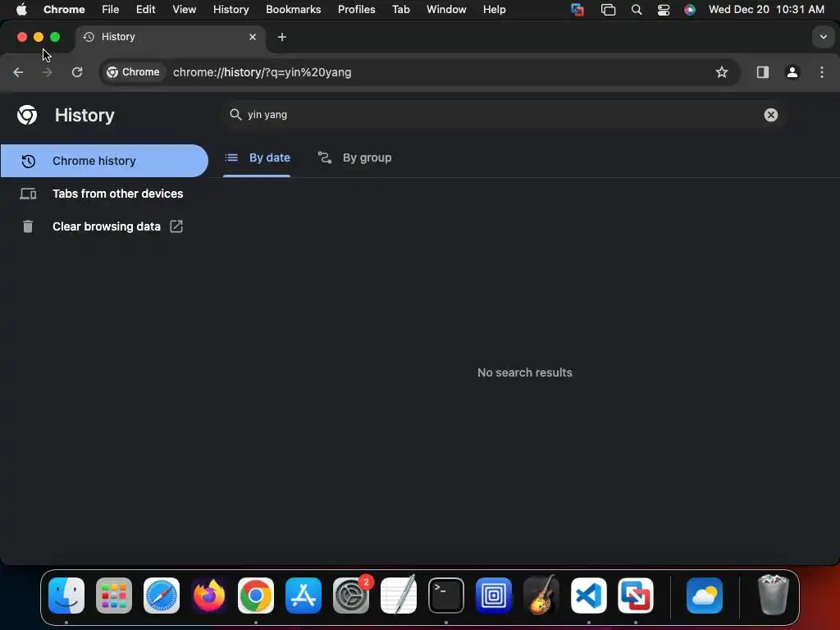Open the Weather app from the dock
Screen dimensions: 840x630
[x=704, y=596]
